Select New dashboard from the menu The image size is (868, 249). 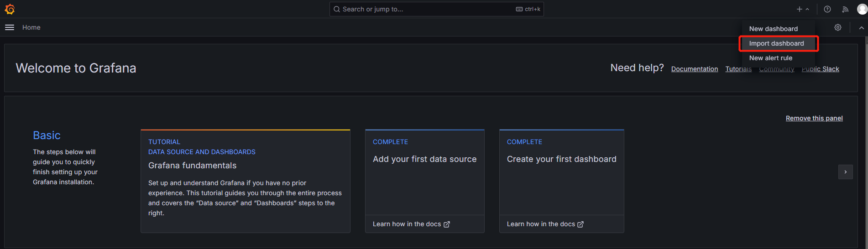coord(773,29)
